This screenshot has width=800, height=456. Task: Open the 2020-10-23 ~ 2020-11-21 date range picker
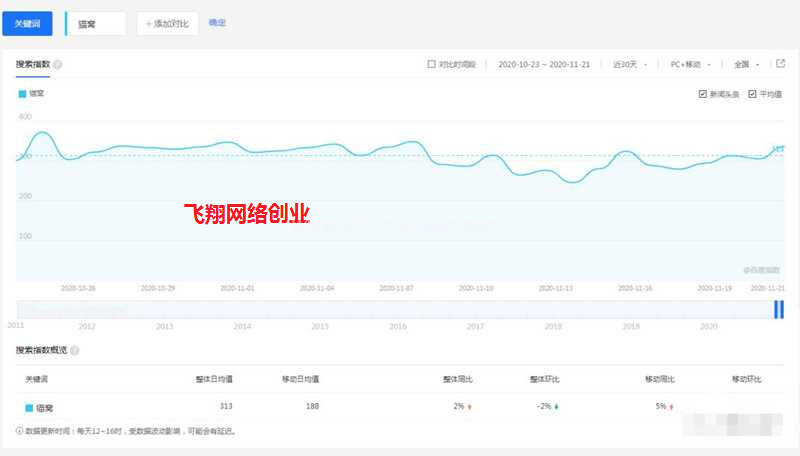[544, 64]
